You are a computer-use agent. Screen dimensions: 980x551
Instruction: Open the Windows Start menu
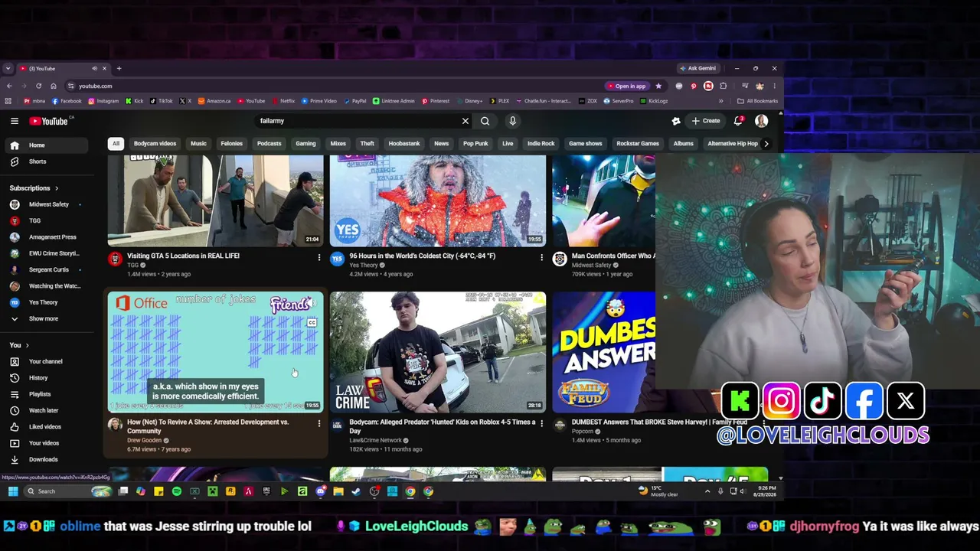[x=13, y=491]
